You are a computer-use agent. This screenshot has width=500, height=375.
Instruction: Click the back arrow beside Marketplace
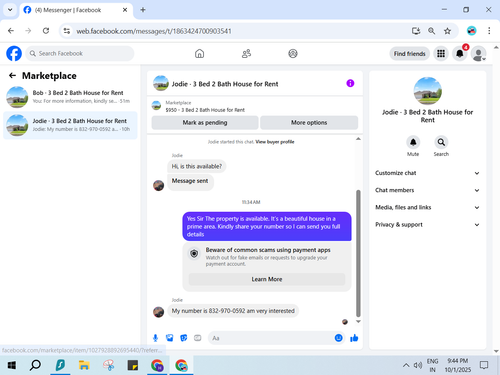(x=12, y=76)
